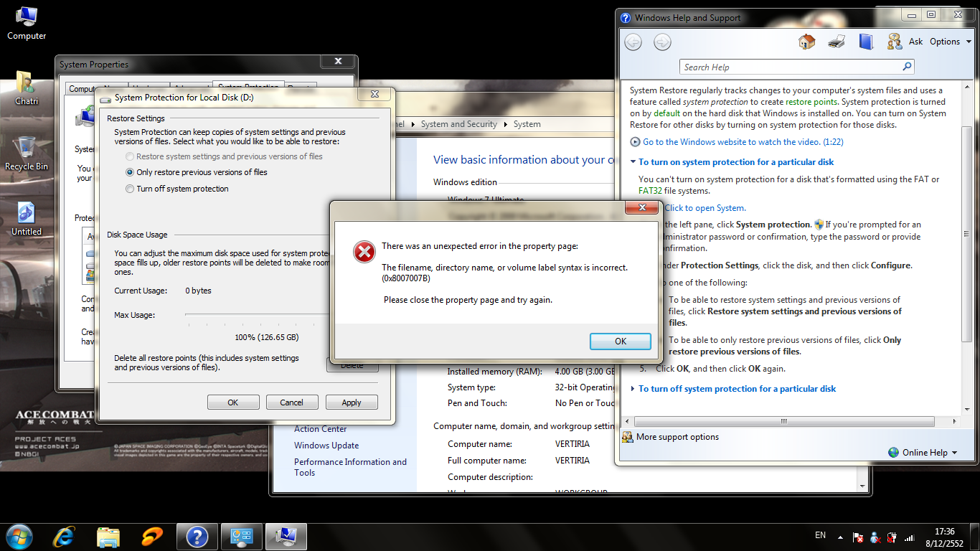Open Browse Help book icon
This screenshot has width=980, height=551.
[x=866, y=42]
